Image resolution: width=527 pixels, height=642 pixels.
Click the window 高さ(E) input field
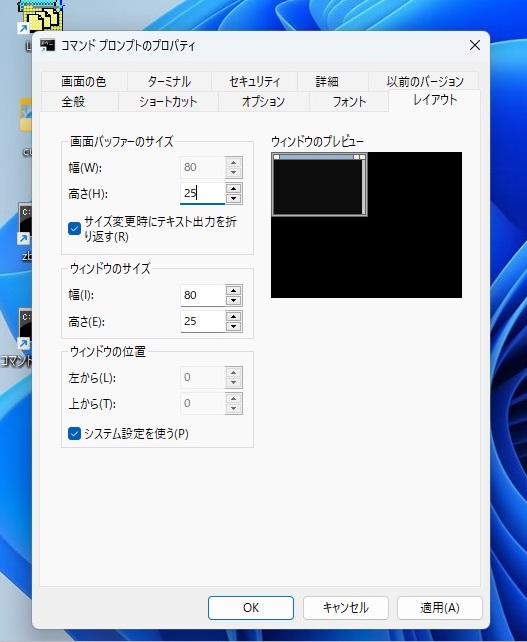click(203, 321)
